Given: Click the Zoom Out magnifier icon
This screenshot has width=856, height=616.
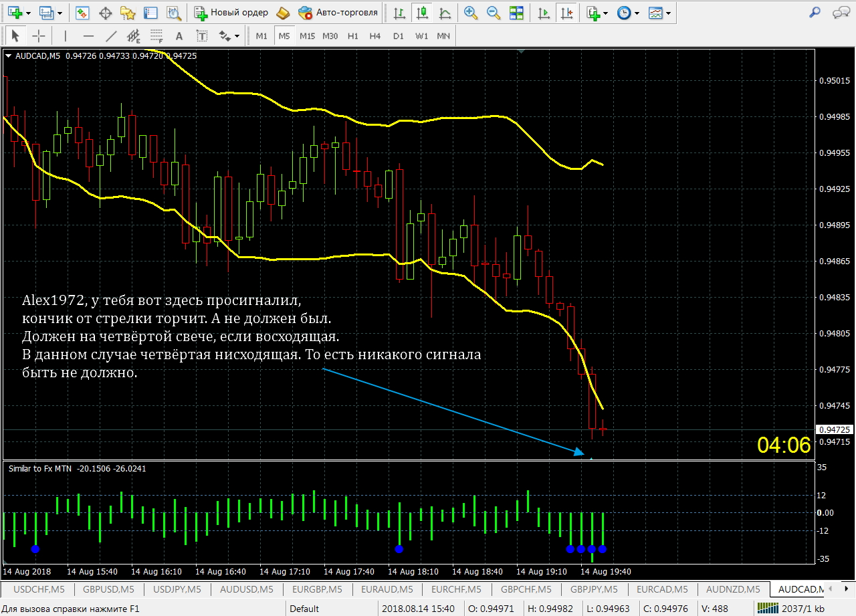Looking at the screenshot, I should click(x=494, y=13).
